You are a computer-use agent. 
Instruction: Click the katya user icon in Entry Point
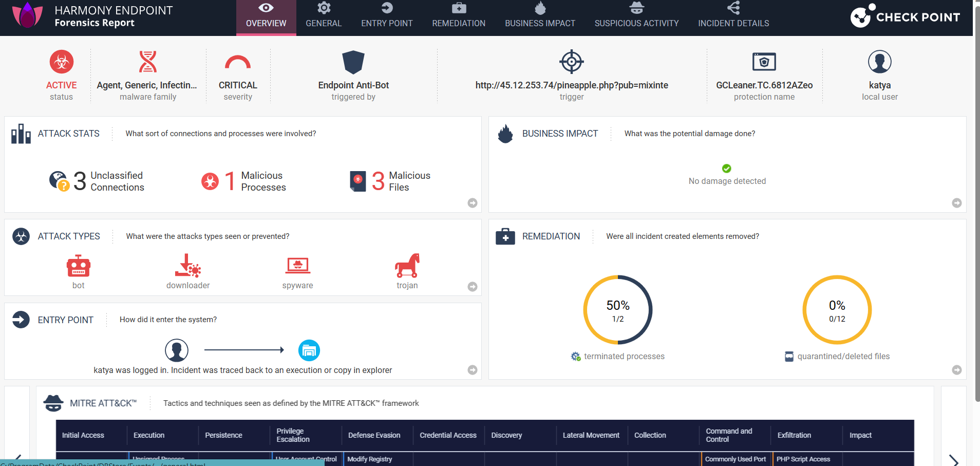177,350
